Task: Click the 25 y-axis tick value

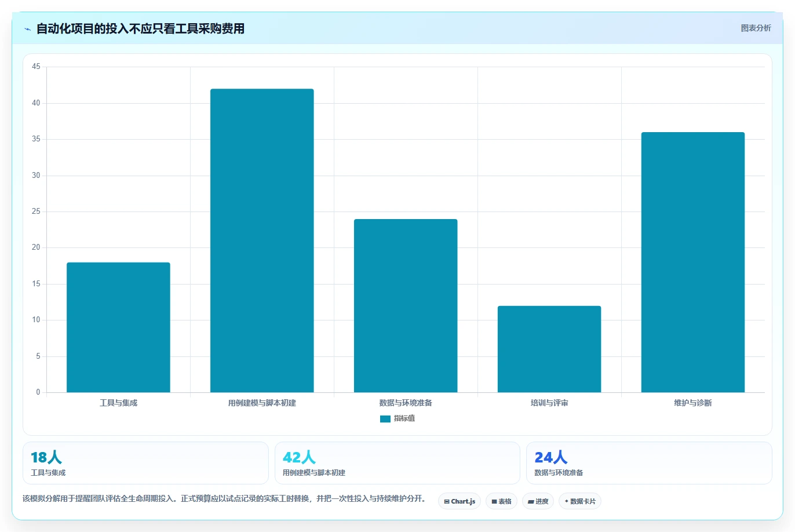Action: coord(36,212)
